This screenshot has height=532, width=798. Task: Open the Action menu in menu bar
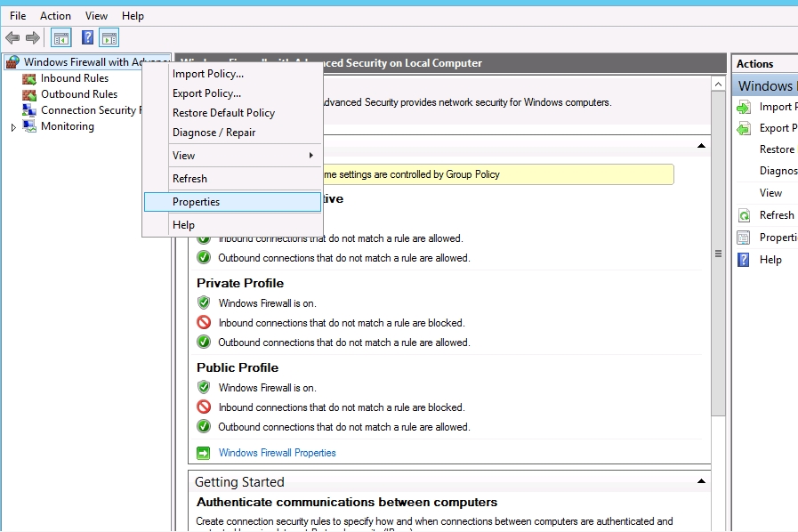pyautogui.click(x=55, y=16)
